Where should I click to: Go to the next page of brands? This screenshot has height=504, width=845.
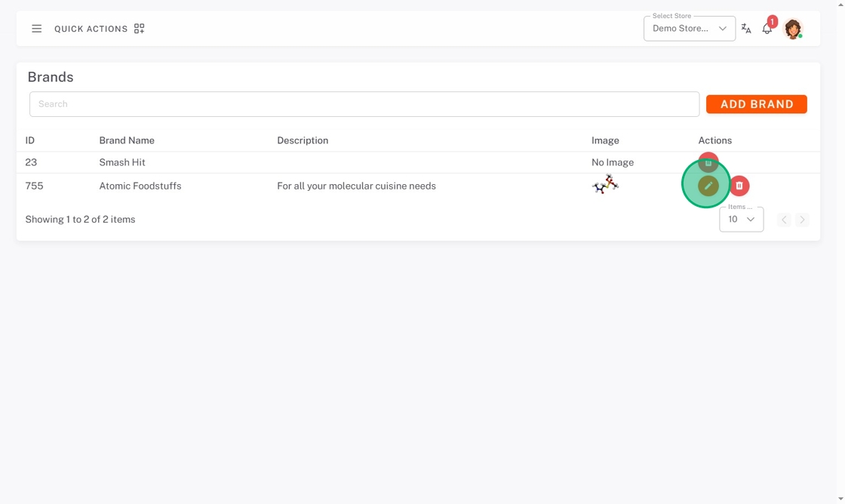coord(802,220)
